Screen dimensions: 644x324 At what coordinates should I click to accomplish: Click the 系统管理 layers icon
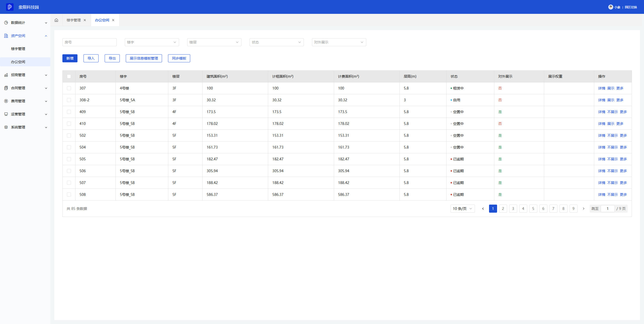pos(6,127)
